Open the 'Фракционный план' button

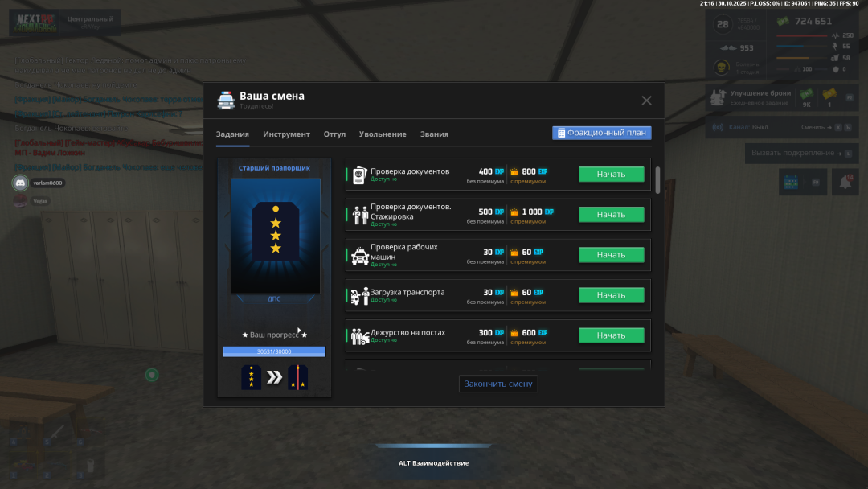[x=601, y=133]
